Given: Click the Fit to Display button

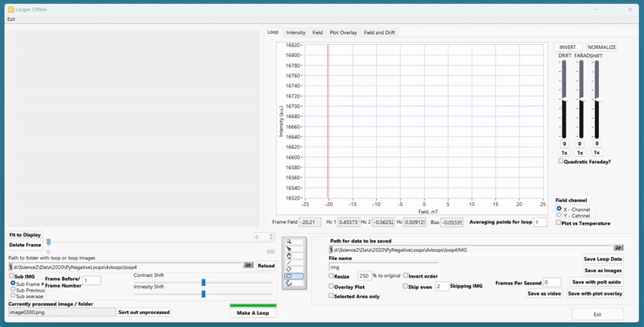Looking at the screenshot, I should (x=25, y=235).
